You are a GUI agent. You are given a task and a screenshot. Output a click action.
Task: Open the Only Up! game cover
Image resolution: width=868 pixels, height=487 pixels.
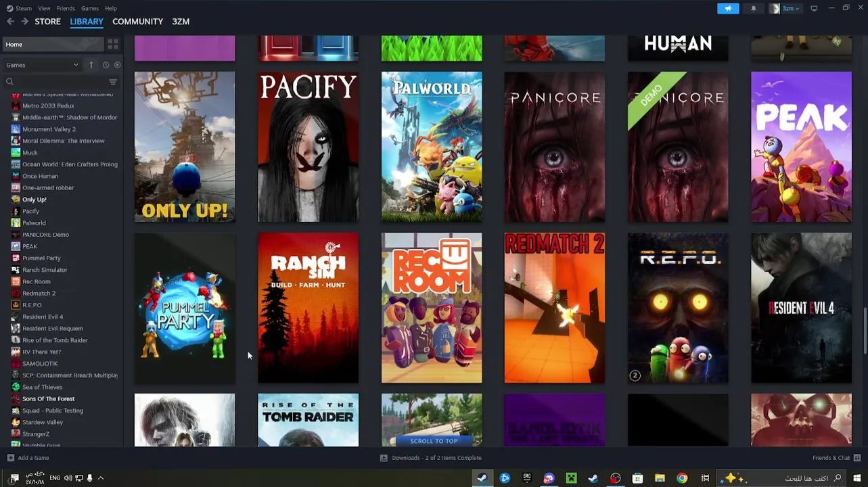coord(185,147)
